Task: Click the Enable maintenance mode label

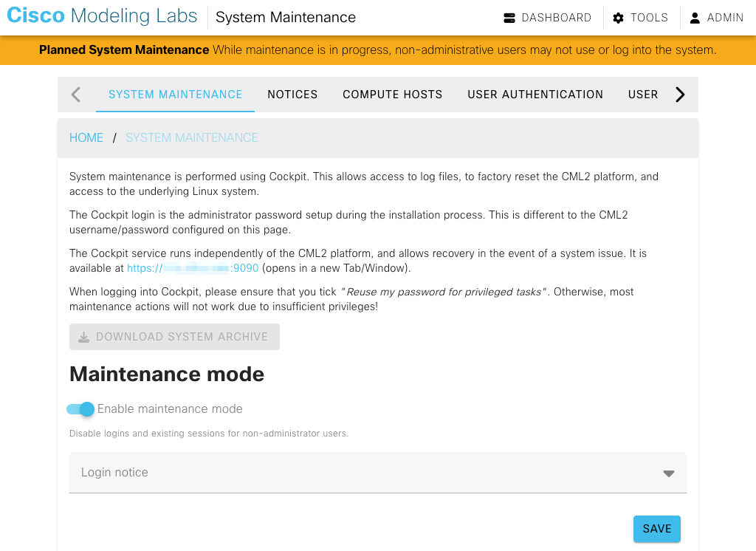Action: (x=170, y=409)
